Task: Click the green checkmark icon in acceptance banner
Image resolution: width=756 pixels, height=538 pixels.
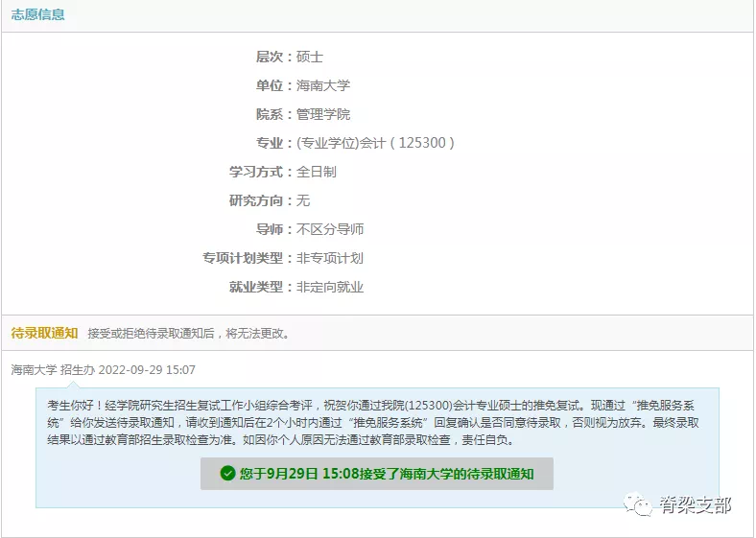Action: pos(227,474)
